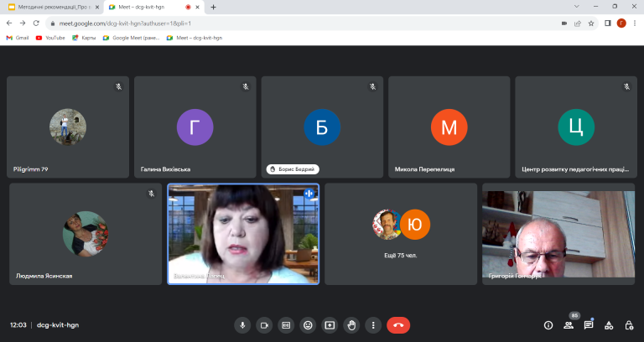Open the emoji reactions button

point(308,325)
